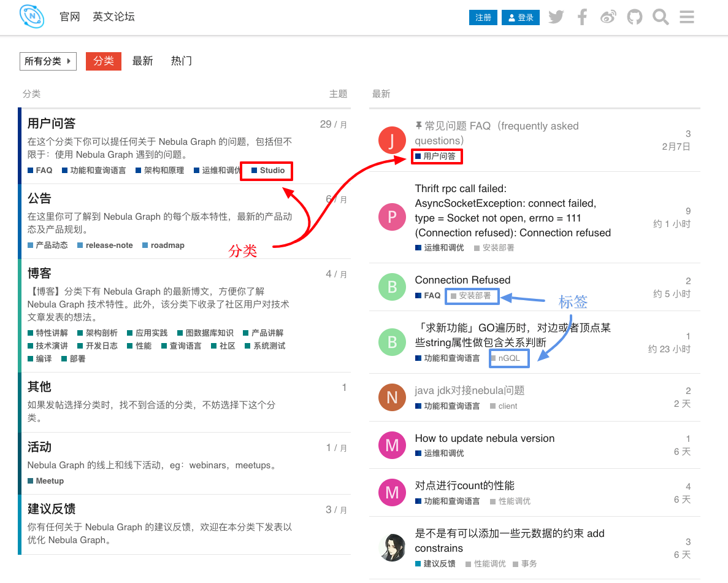Click the 事务 tag
This screenshot has height=583, width=728.
(x=524, y=564)
